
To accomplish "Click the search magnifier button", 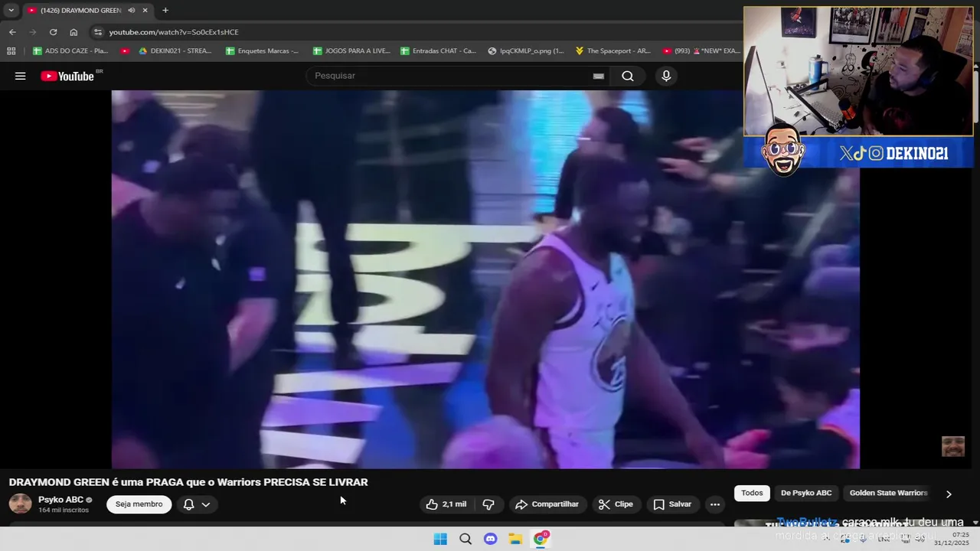I will (628, 76).
